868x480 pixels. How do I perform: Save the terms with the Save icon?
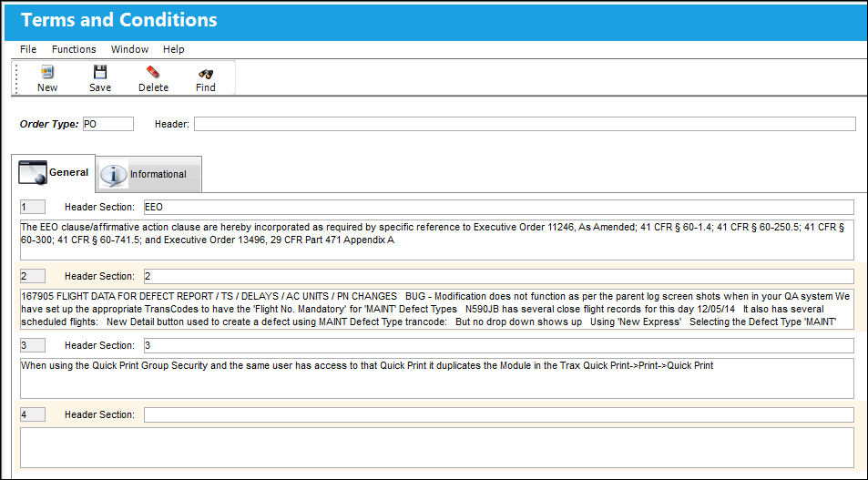(100, 73)
